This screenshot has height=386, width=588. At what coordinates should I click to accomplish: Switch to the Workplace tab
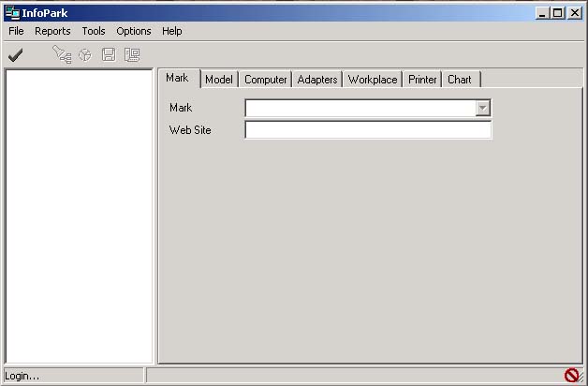pyautogui.click(x=373, y=80)
